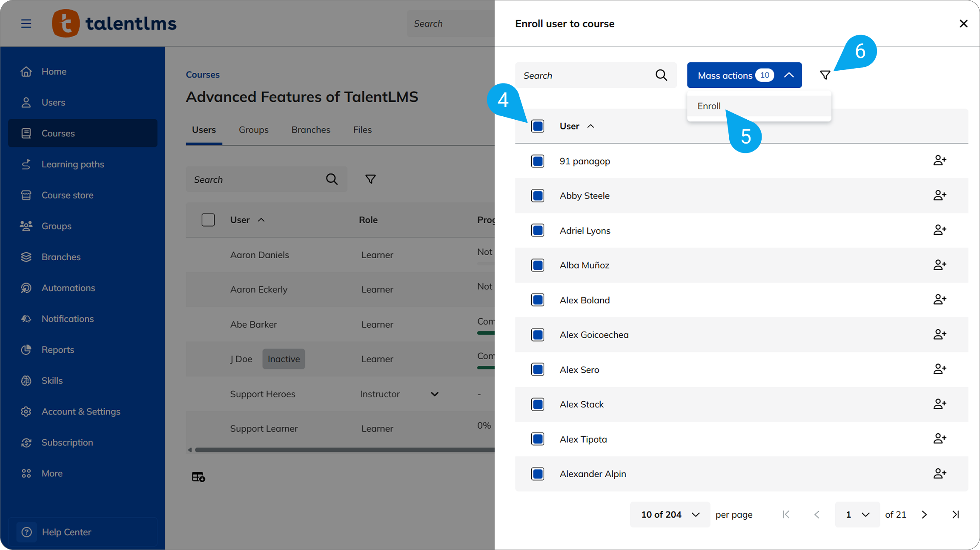Open the 10 of 204 per page dropdown
This screenshot has height=550, width=980.
coord(670,515)
